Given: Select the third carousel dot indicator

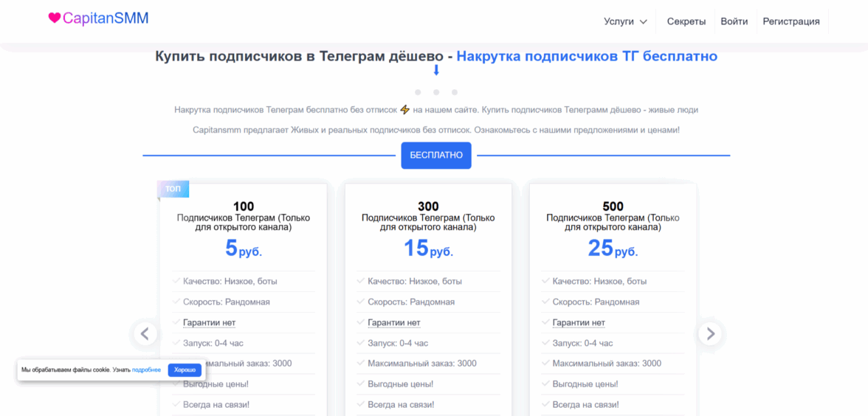Looking at the screenshot, I should [455, 92].
